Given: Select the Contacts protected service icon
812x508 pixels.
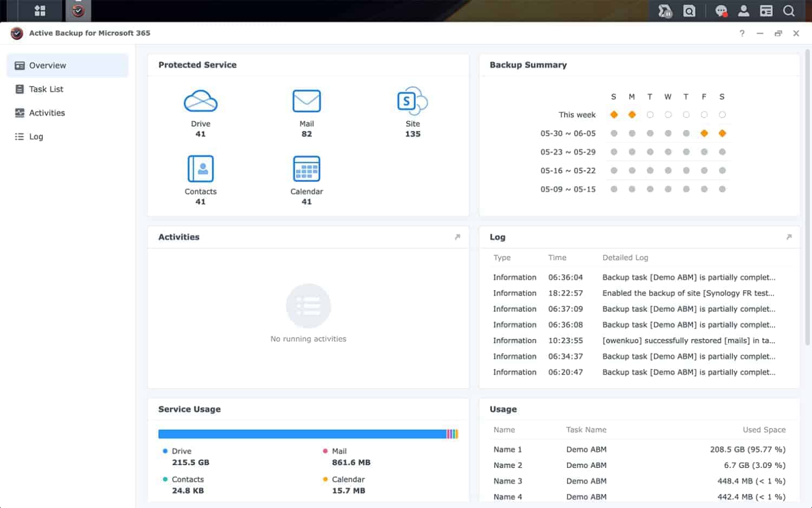Looking at the screenshot, I should (x=201, y=168).
